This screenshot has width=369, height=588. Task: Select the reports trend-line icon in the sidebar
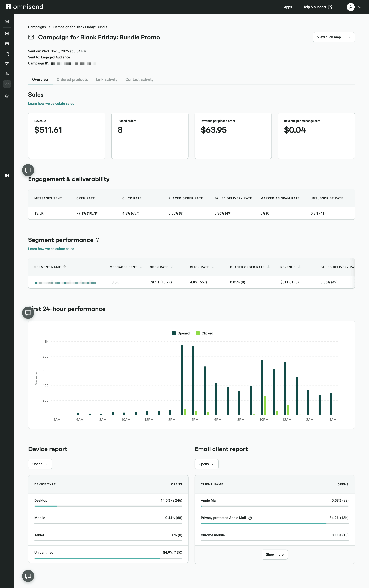point(7,84)
